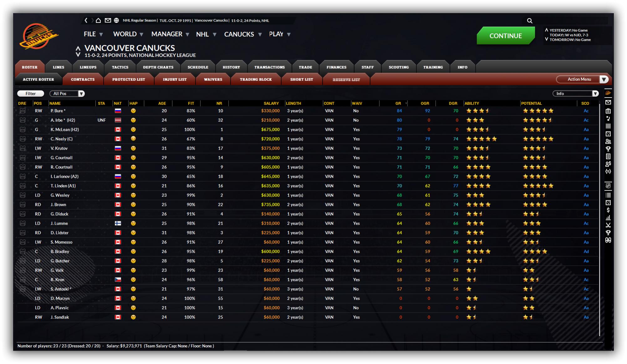Click the home icon in top navigation
Viewport: 627px width, 364px height.
click(x=98, y=20)
